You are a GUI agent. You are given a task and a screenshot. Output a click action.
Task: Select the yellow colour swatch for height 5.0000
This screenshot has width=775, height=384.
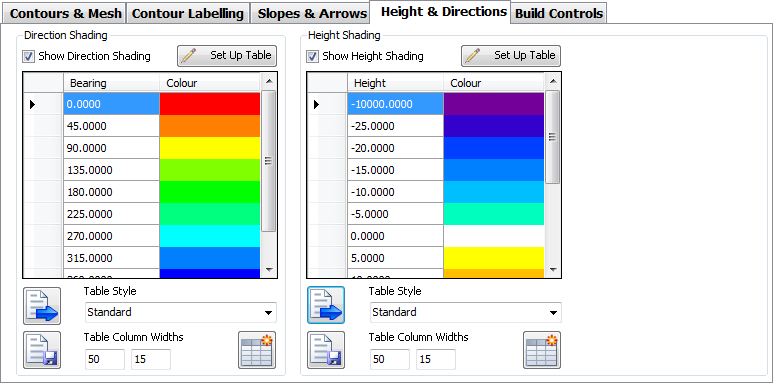494,258
